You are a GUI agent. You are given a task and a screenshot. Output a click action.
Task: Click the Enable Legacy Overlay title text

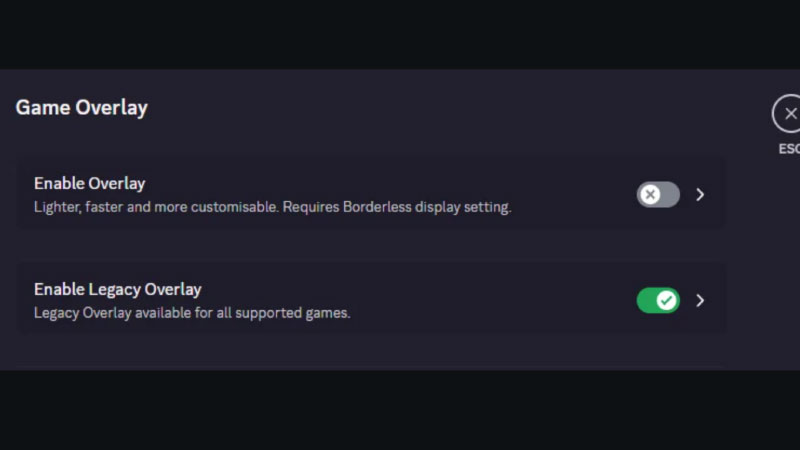117,289
